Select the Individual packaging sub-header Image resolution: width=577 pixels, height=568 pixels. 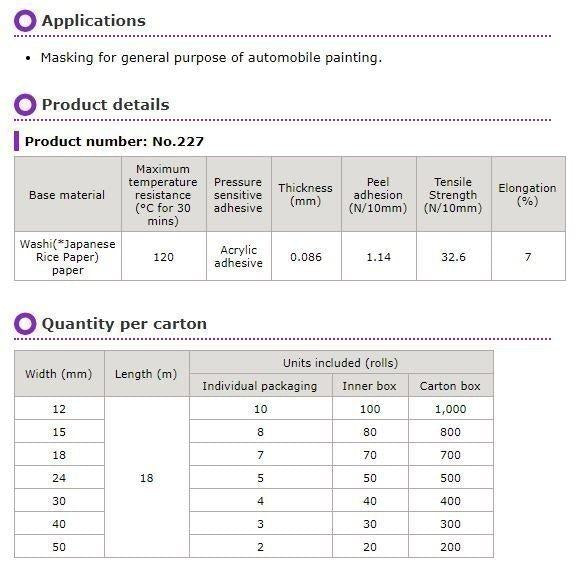click(261, 386)
